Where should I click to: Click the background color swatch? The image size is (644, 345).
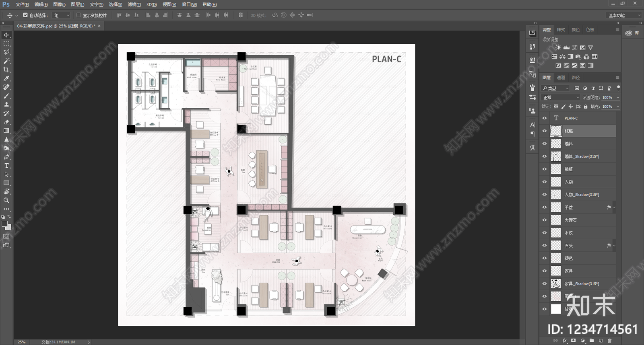coord(9,228)
